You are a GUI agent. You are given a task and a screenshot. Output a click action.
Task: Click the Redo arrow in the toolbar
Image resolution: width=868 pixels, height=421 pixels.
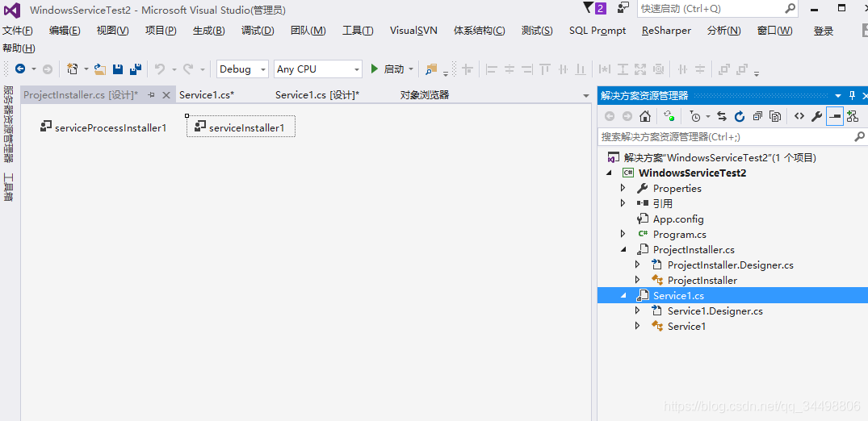pos(188,69)
